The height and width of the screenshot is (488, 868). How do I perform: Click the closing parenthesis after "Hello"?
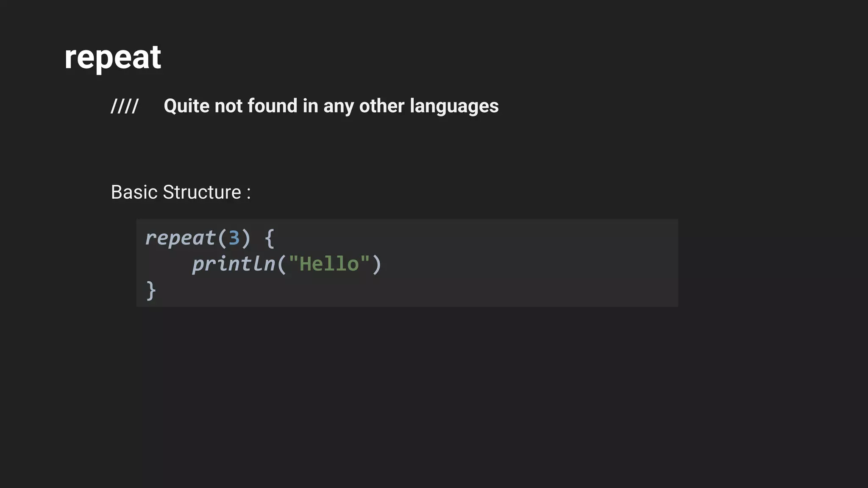pos(377,264)
